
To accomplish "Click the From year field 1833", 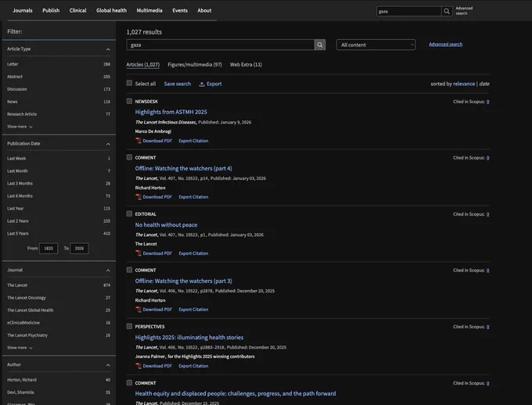I will coord(49,249).
